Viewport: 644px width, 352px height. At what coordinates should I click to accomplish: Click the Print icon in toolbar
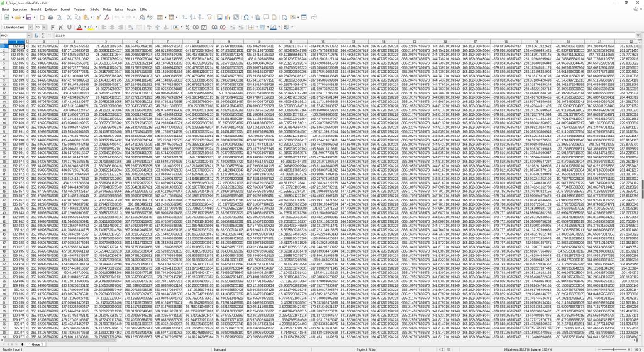pos(51,18)
